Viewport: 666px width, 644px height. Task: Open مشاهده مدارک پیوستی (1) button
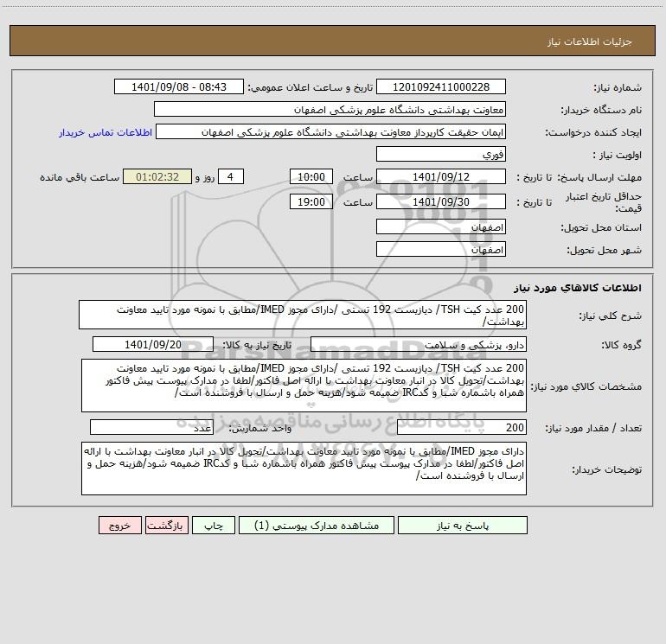tap(317, 526)
